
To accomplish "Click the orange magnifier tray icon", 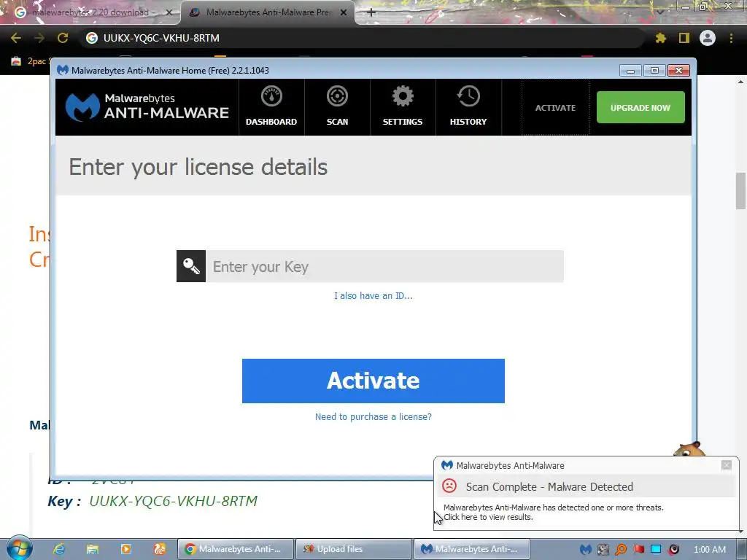I will click(621, 550).
